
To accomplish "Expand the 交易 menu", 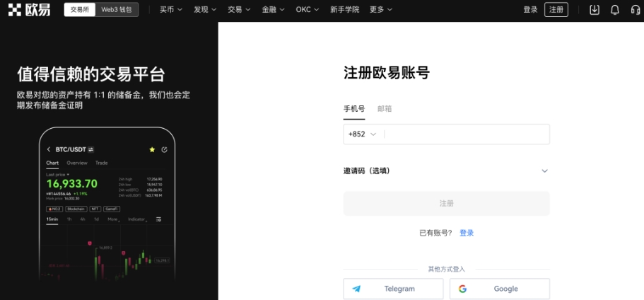I will pyautogui.click(x=240, y=10).
